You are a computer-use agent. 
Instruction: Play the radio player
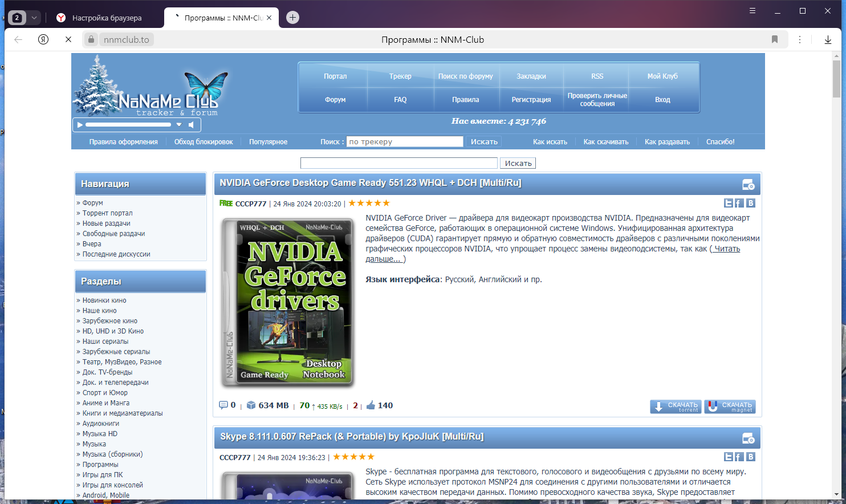coord(80,124)
